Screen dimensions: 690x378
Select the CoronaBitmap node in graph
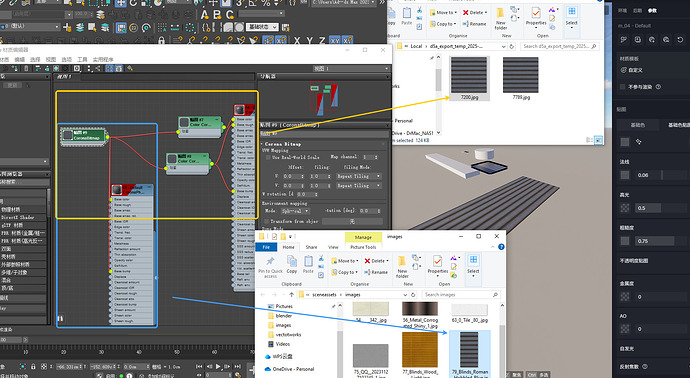(84, 136)
